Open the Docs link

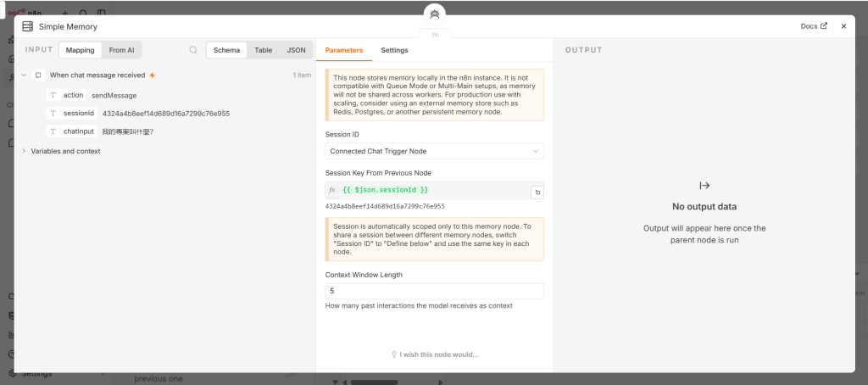814,26
